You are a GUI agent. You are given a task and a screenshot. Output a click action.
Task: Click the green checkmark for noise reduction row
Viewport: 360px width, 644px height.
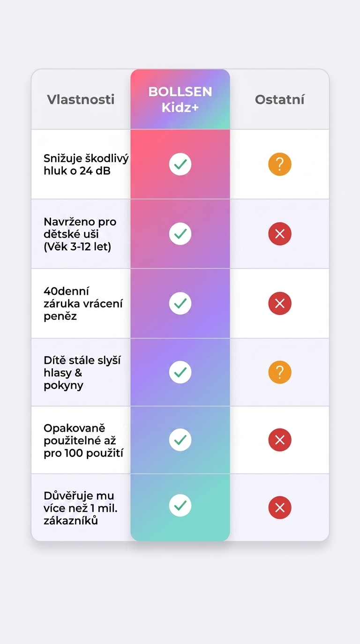180,164
